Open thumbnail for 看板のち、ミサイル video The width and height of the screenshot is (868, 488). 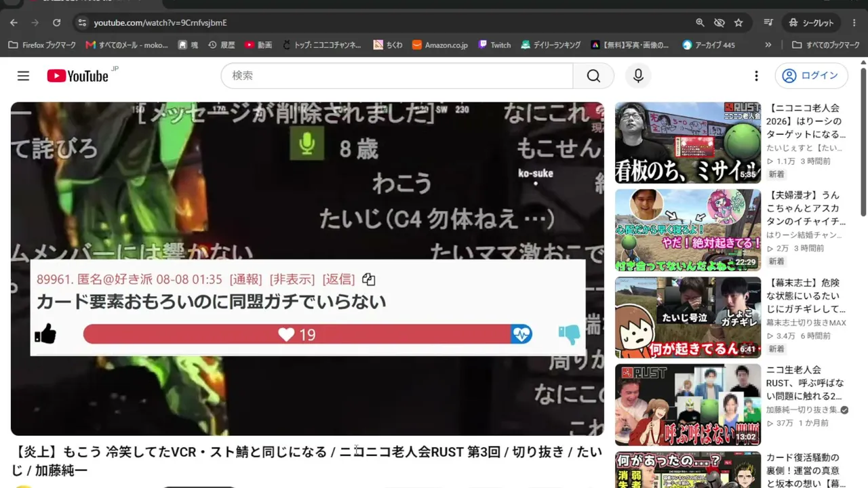tap(688, 142)
